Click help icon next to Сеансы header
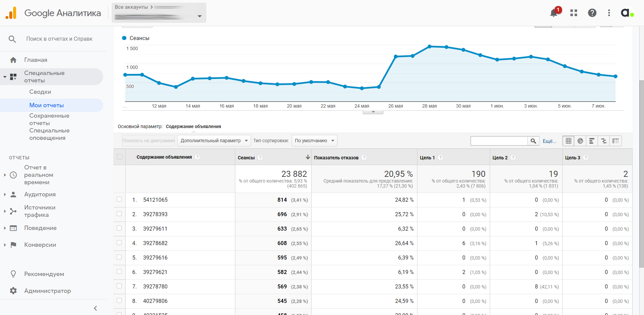 tap(260, 157)
